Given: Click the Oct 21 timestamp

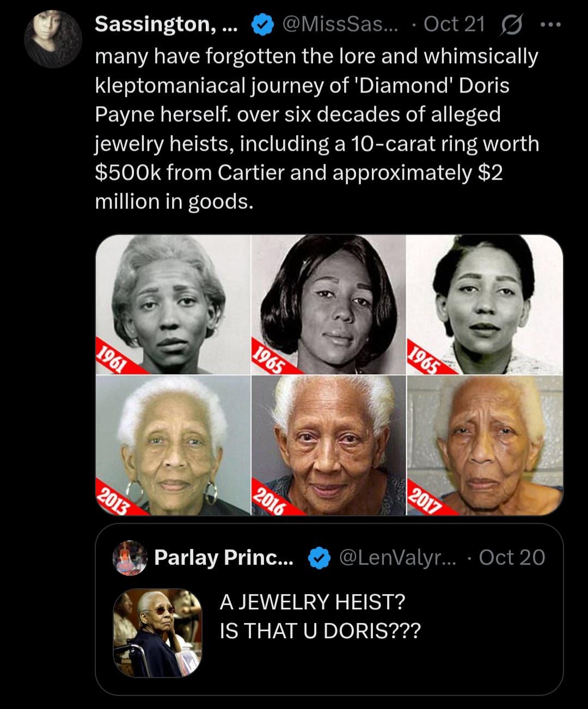Looking at the screenshot, I should 454,25.
